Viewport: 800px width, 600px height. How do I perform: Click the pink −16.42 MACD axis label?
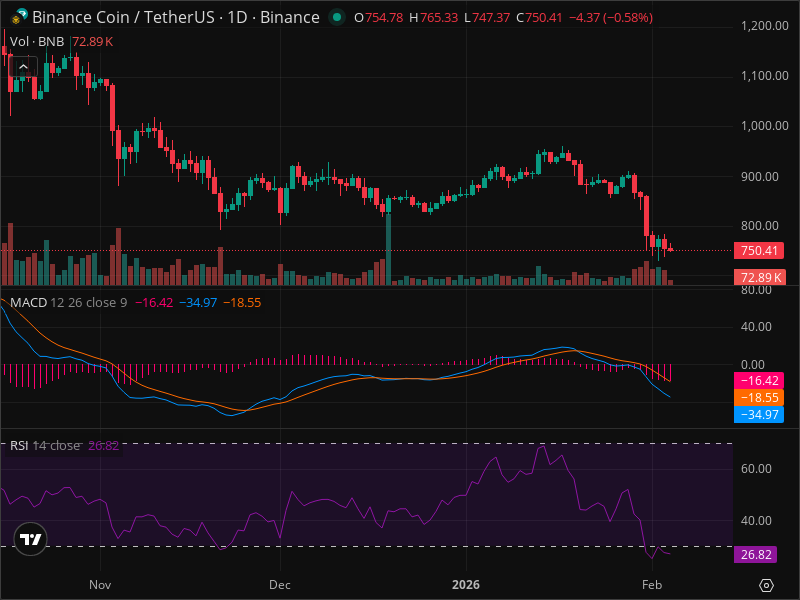(759, 381)
